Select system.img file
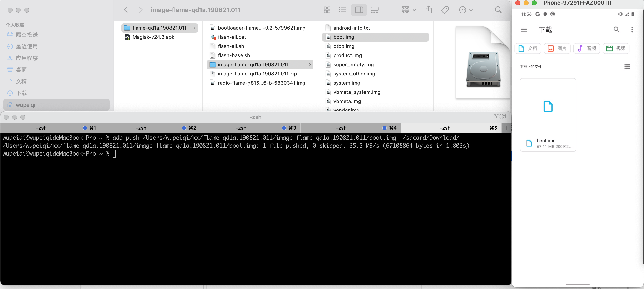Viewport: 644px width, 289px height. 375,83
